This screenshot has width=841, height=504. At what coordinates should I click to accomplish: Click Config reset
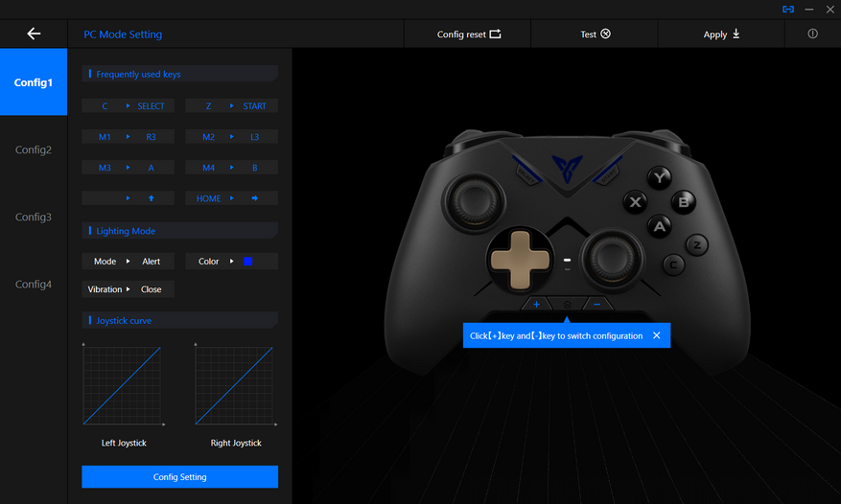[x=468, y=34]
